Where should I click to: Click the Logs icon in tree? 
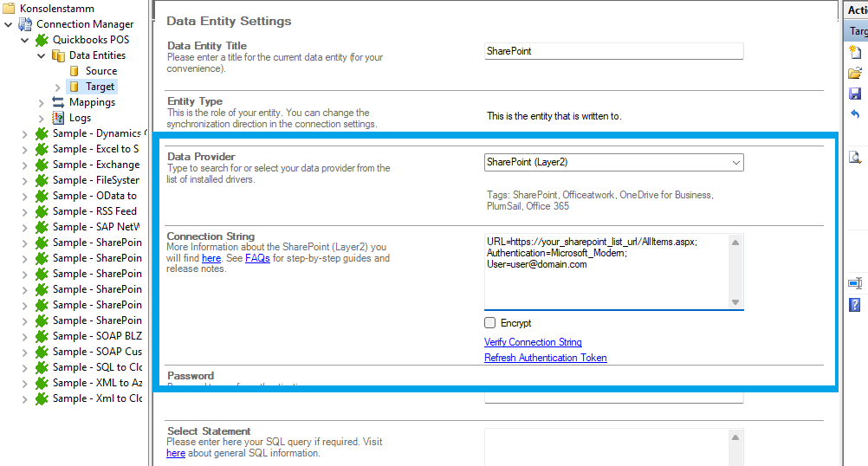58,117
